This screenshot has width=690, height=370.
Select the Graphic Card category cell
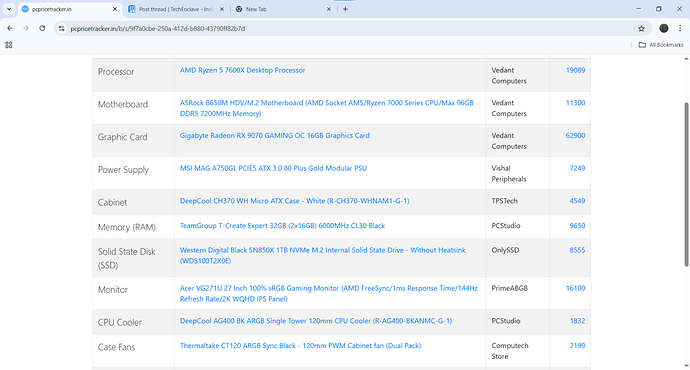click(x=133, y=140)
